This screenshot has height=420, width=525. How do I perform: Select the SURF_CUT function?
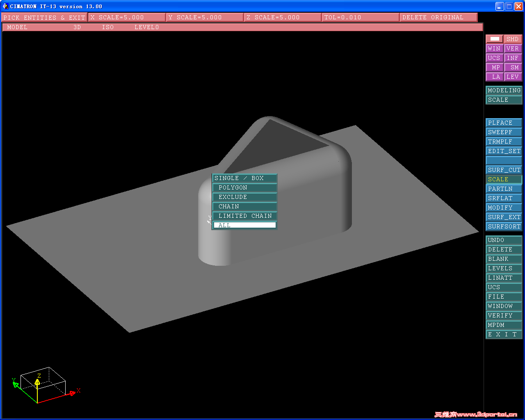(504, 170)
